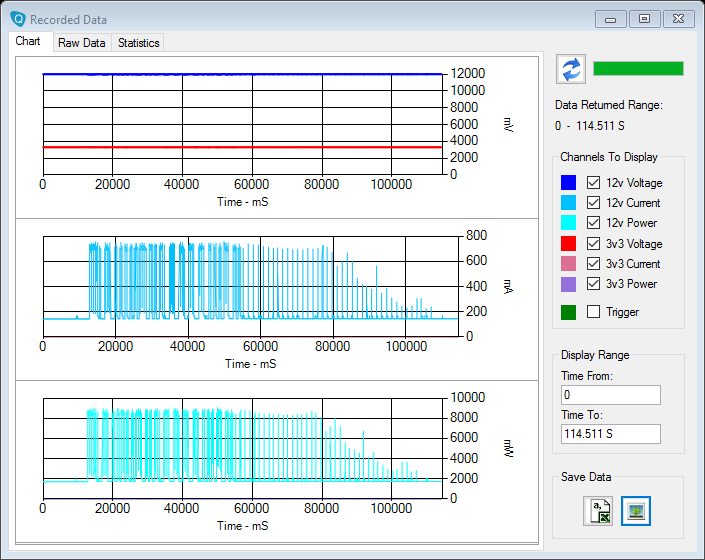Click the Time To input field
705x560 pixels.
click(610, 434)
